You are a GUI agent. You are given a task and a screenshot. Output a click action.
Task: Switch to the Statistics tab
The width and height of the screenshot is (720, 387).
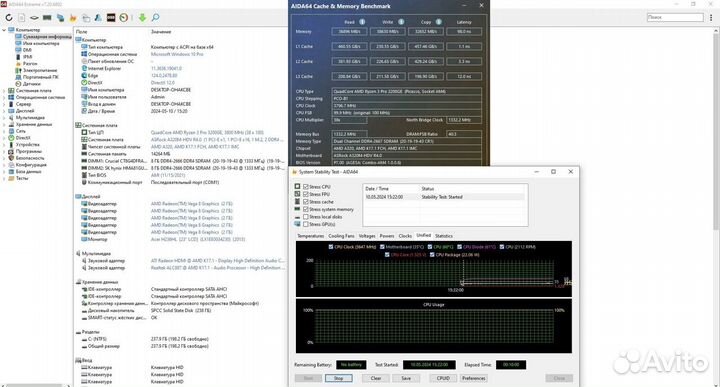pyautogui.click(x=444, y=236)
